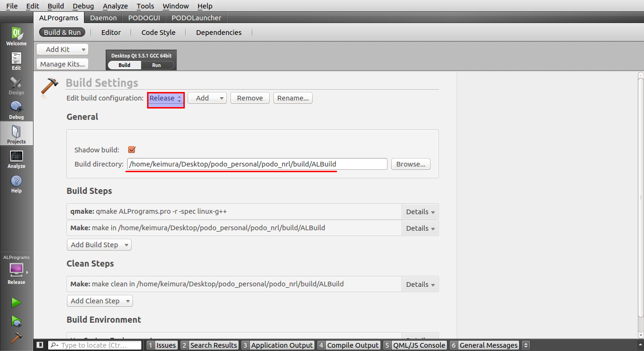
Task: Select the kit's Build settings toggle
Action: [124, 65]
